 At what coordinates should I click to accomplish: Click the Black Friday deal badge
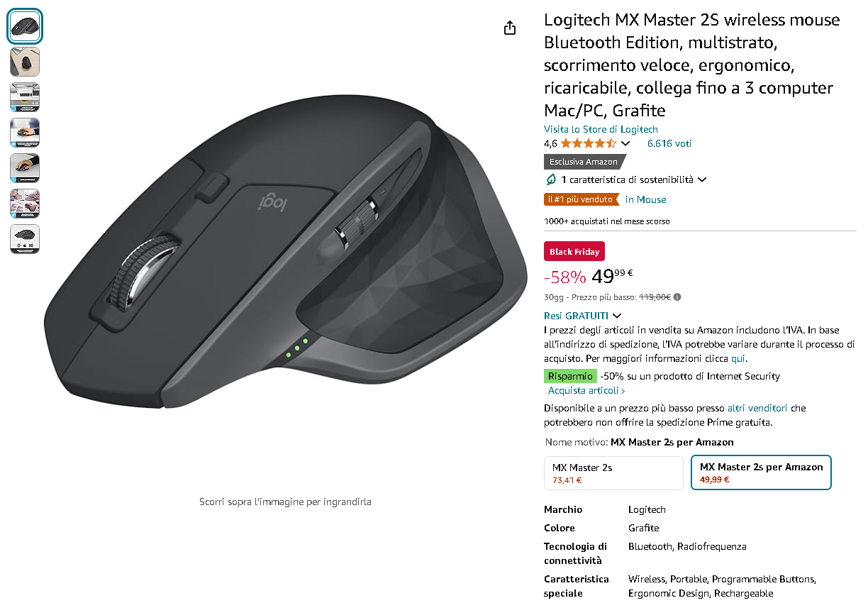[x=574, y=252]
